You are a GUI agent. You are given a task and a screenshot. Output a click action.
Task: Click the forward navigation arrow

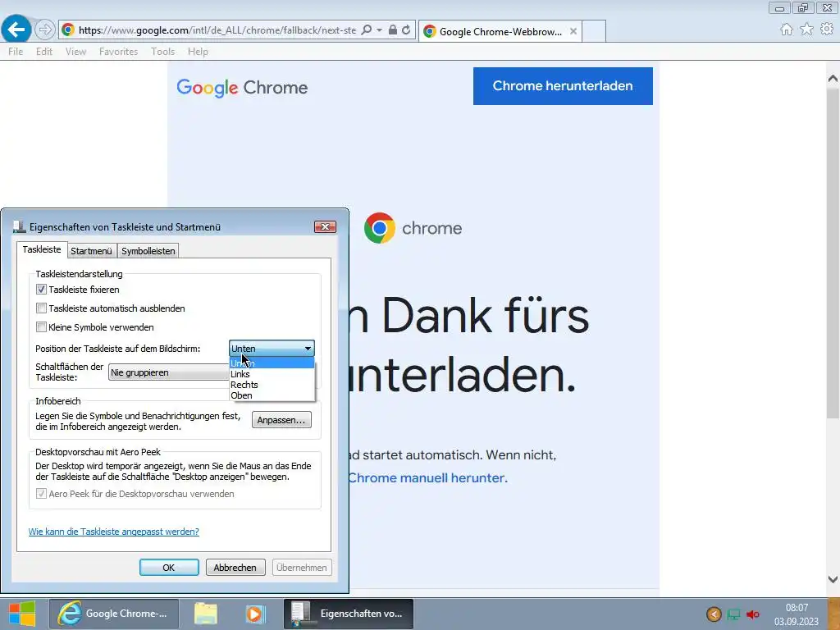(45, 30)
